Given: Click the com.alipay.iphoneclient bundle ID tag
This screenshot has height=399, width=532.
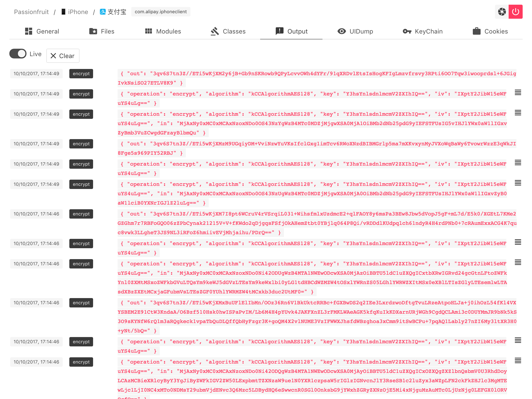Looking at the screenshot, I should 161,11.
